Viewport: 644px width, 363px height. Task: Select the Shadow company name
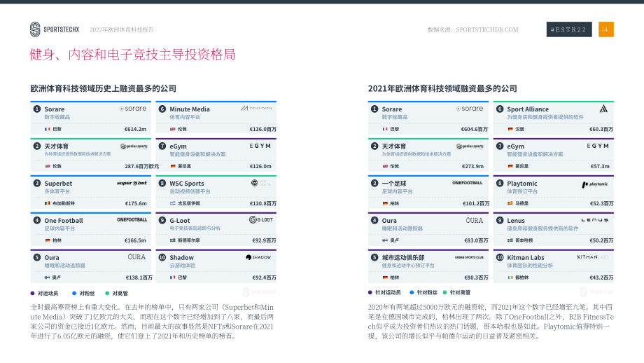[x=181, y=258]
